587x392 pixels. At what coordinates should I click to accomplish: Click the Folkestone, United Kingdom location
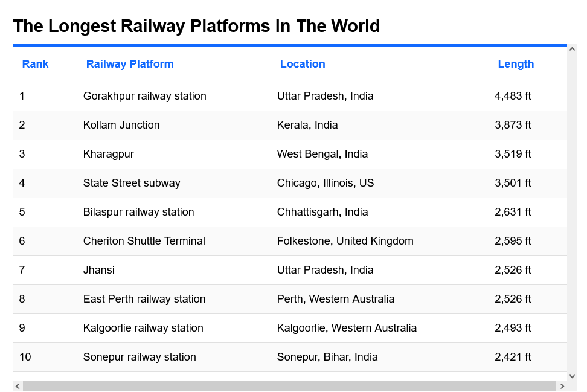(x=345, y=241)
